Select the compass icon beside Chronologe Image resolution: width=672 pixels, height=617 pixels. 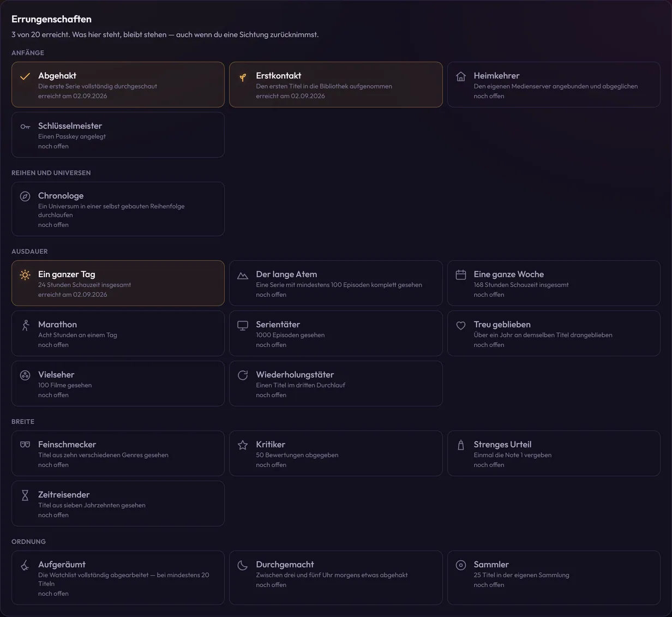[x=25, y=196]
